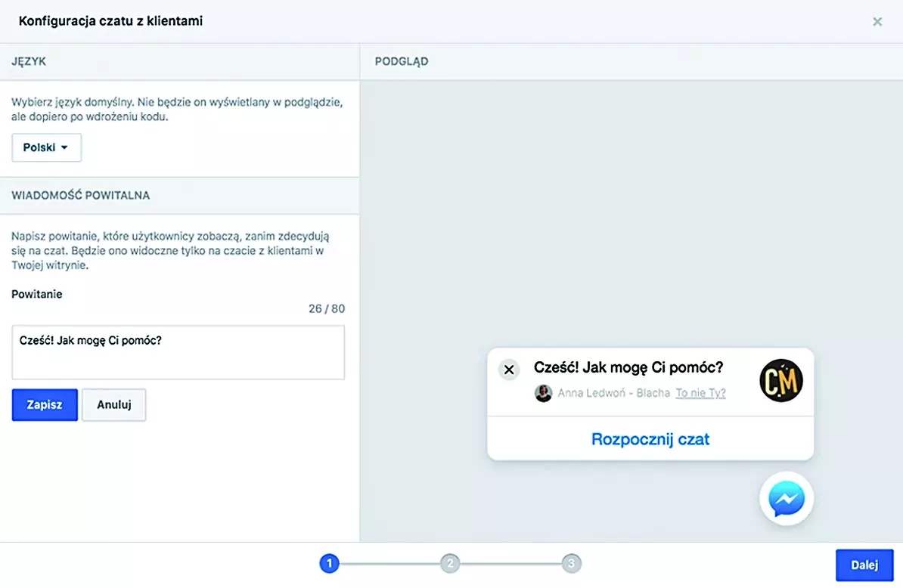The width and height of the screenshot is (903, 588).
Task: Jump to step 3 in the progress indicator
Action: [x=571, y=563]
